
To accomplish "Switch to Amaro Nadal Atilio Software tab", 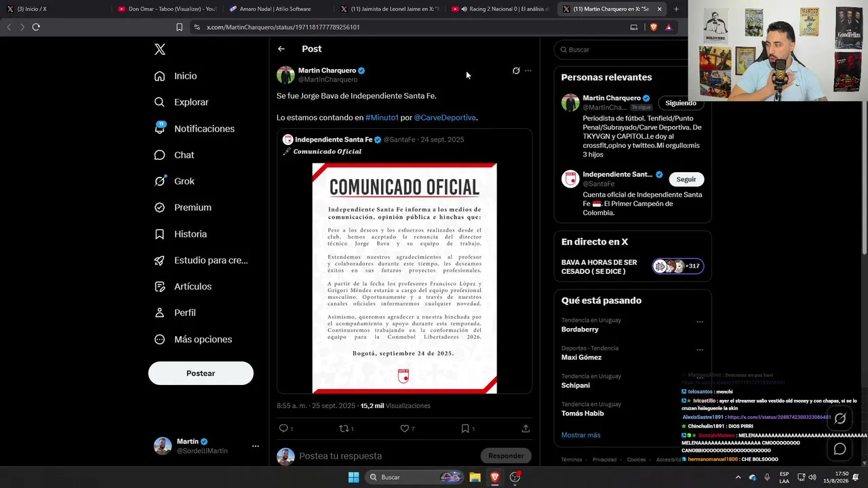I will tap(278, 9).
